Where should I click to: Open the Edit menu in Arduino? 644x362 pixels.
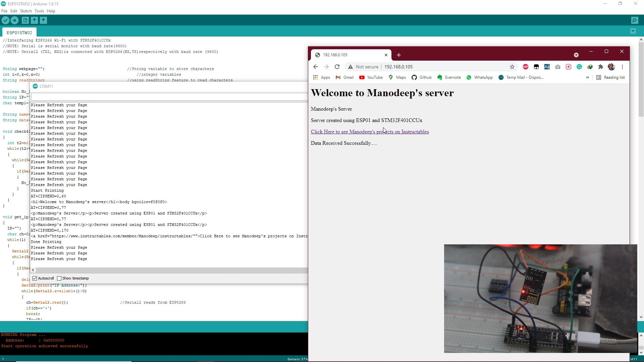13,11
